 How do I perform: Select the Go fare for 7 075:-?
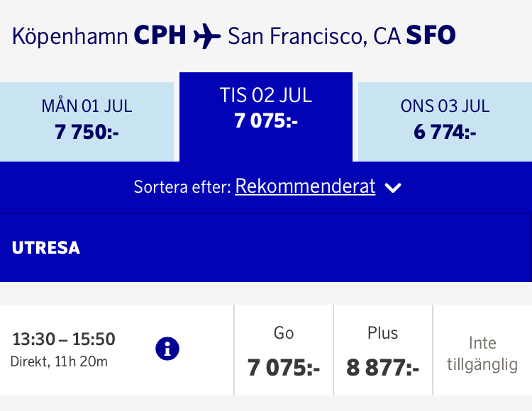click(x=284, y=351)
